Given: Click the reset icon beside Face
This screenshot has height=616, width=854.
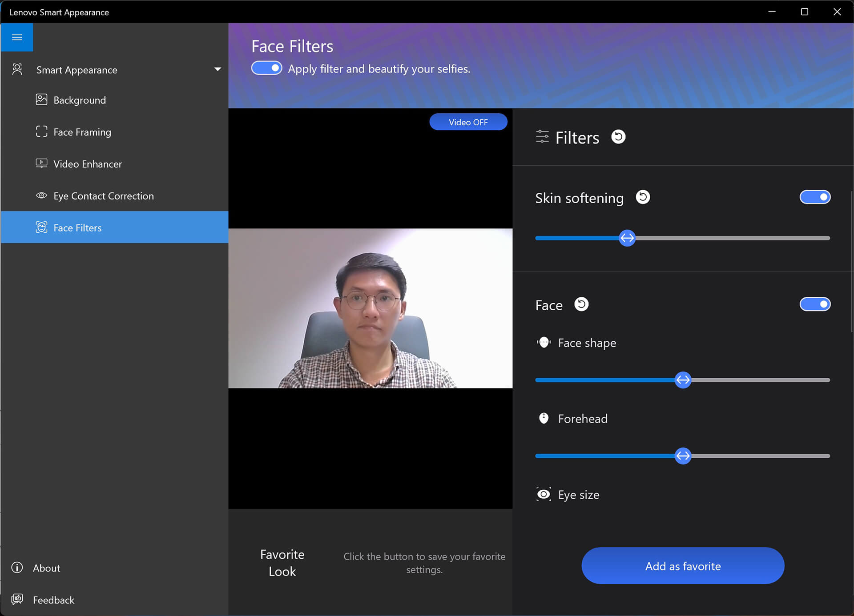Looking at the screenshot, I should click(x=581, y=304).
